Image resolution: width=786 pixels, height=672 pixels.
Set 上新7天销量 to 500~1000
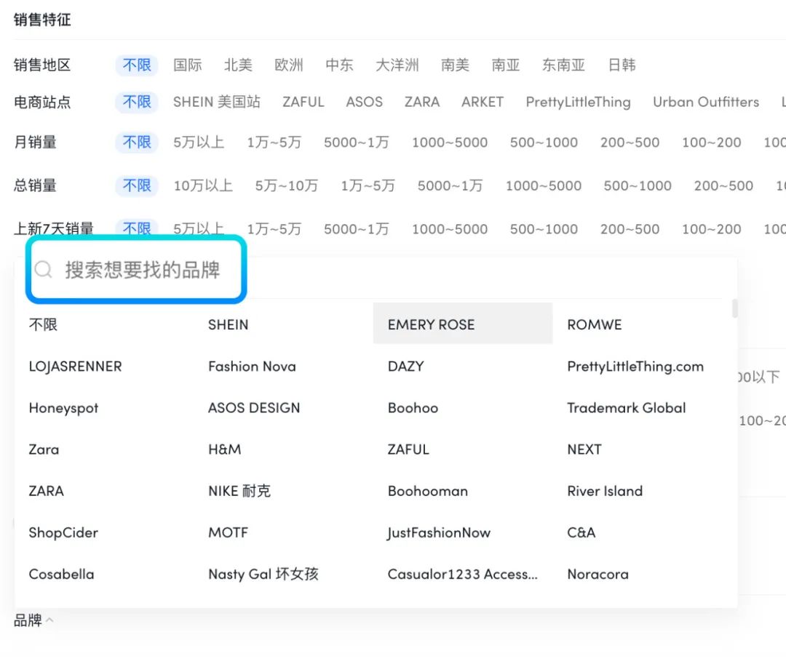tap(544, 229)
